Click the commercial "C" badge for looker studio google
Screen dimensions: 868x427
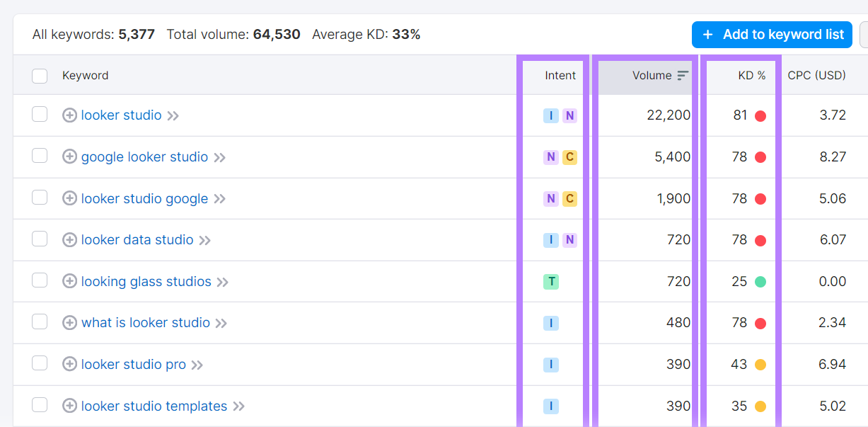point(569,198)
